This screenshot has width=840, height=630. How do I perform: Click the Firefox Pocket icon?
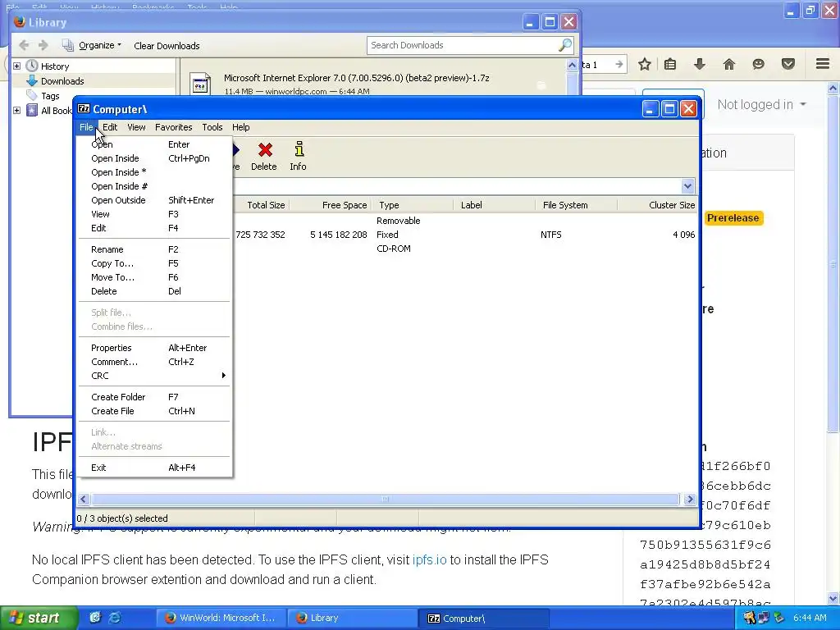(x=788, y=64)
